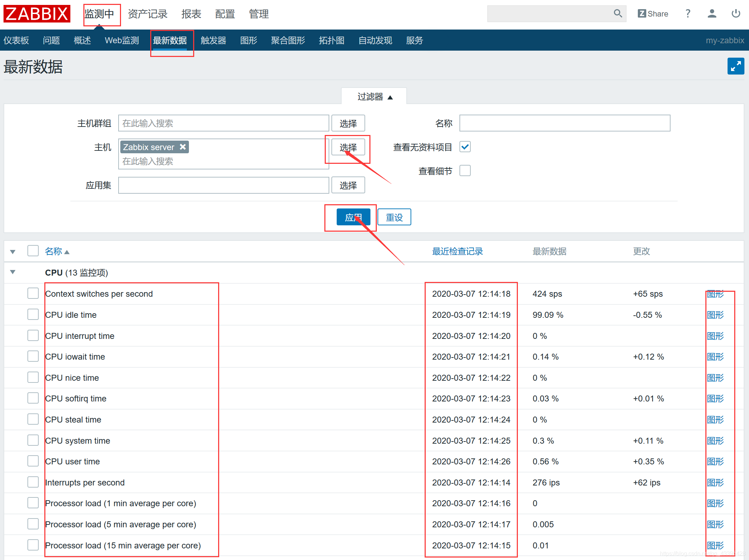Focus the 主机群组 search field
This screenshot has width=749, height=560.
(224, 123)
